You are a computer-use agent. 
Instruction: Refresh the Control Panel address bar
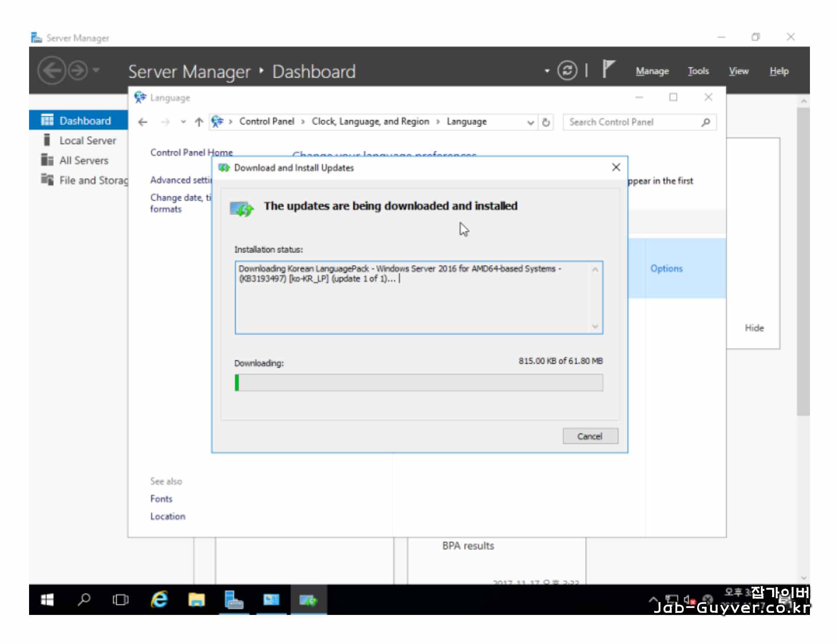point(546,122)
